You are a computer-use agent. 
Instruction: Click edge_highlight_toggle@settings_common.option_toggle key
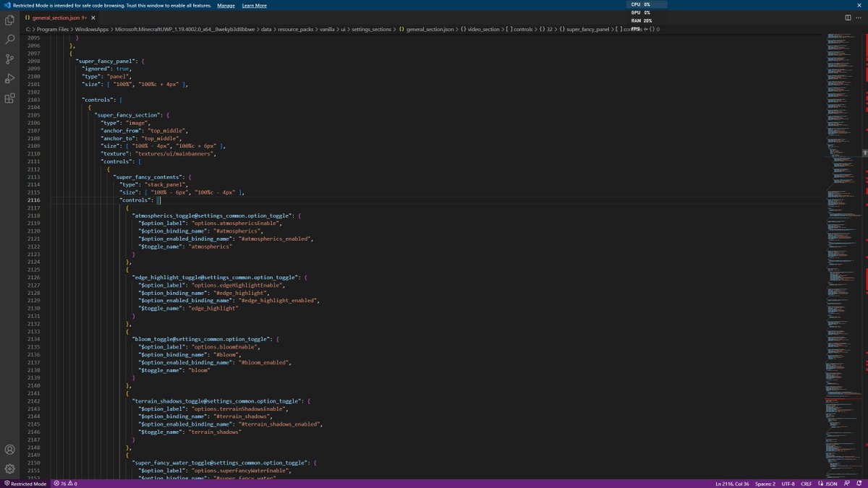(x=215, y=276)
